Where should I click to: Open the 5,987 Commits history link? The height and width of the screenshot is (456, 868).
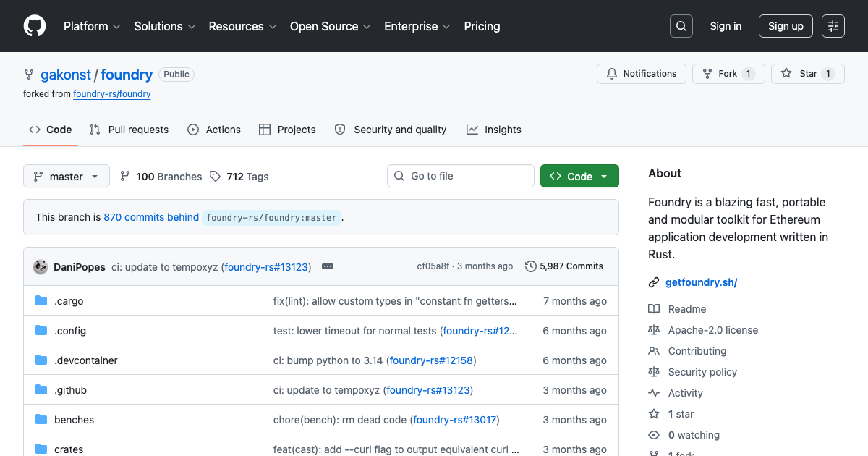tap(564, 266)
